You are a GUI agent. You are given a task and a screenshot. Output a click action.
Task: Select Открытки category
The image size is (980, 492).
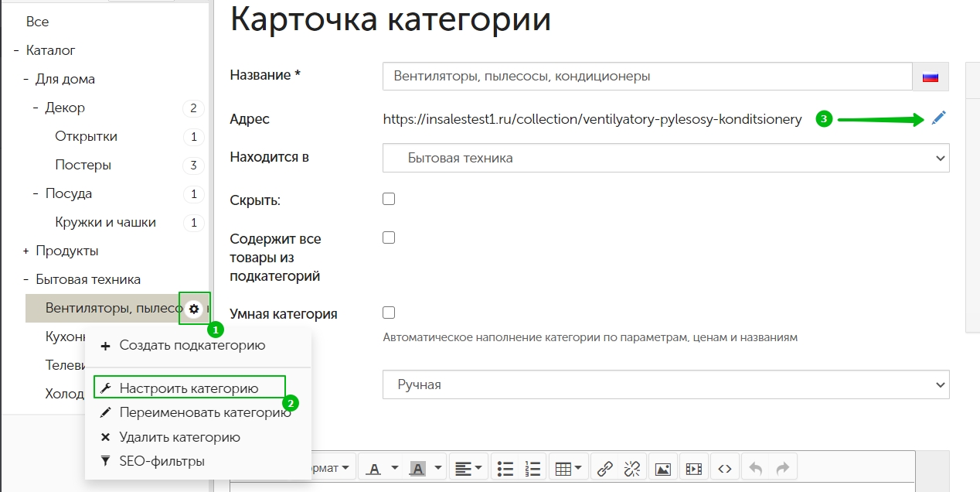coord(87,136)
